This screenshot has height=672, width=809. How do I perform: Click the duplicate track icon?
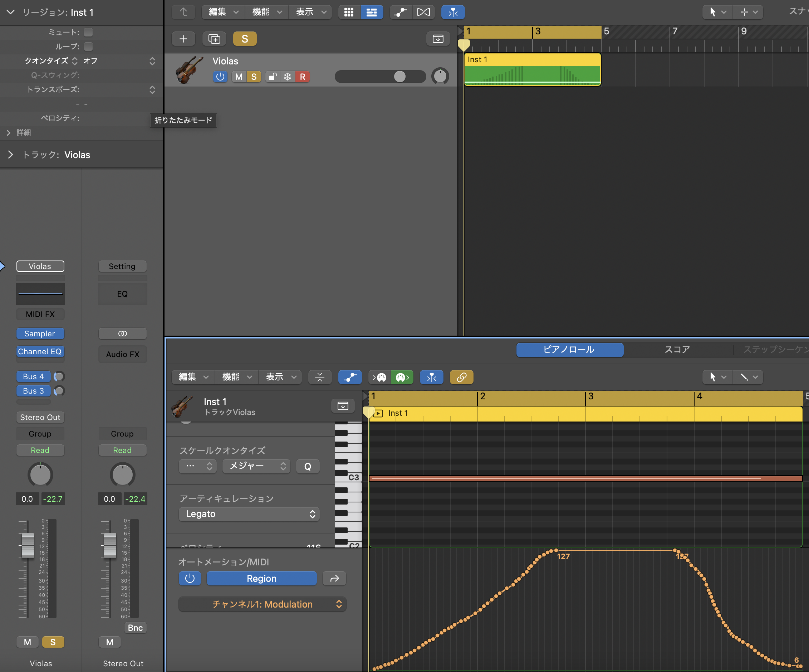click(x=214, y=39)
